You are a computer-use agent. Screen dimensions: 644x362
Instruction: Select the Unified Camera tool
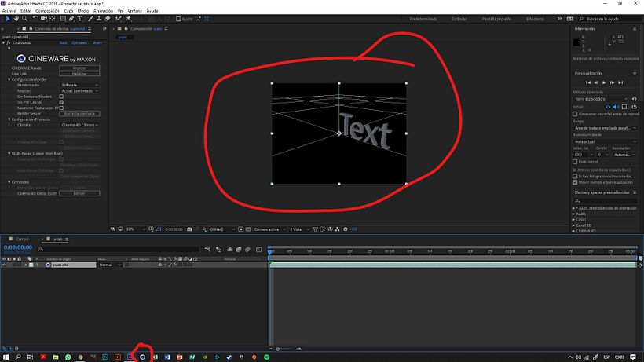(x=43, y=19)
